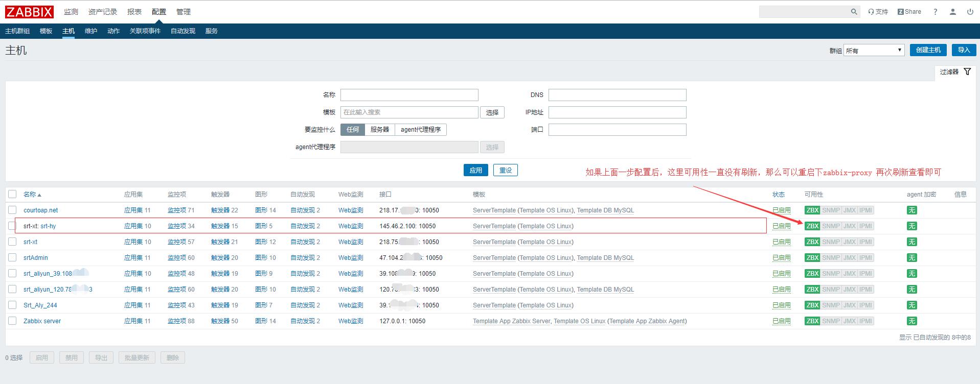Viewport: 980px width, 384px height.
Task: Click JMX badge for srtAdmin row
Action: click(849, 258)
